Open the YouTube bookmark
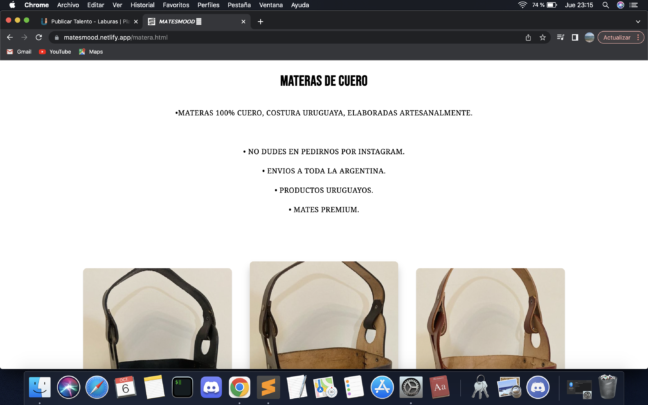Screen dimensions: 648x405 point(55,51)
